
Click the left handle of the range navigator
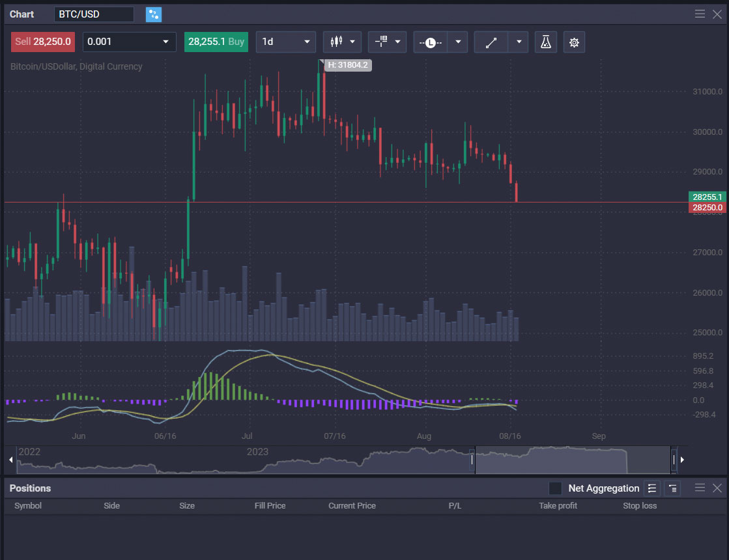[x=472, y=460]
